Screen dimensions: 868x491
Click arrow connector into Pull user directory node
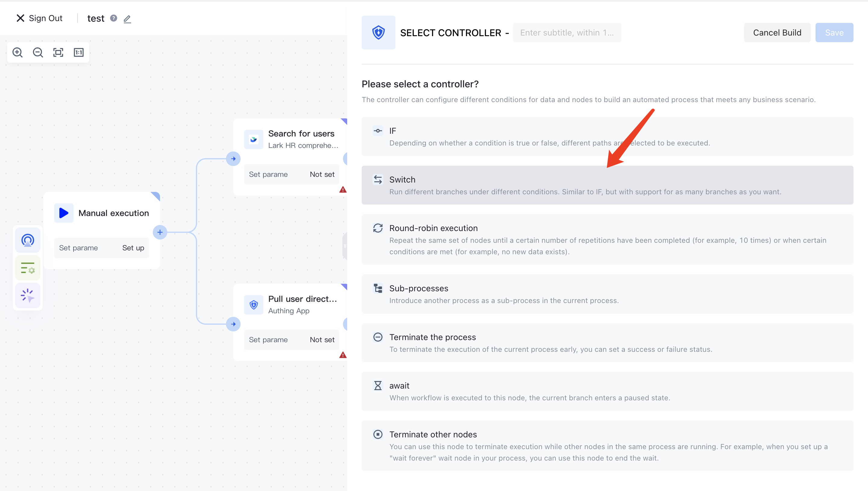pyautogui.click(x=233, y=324)
